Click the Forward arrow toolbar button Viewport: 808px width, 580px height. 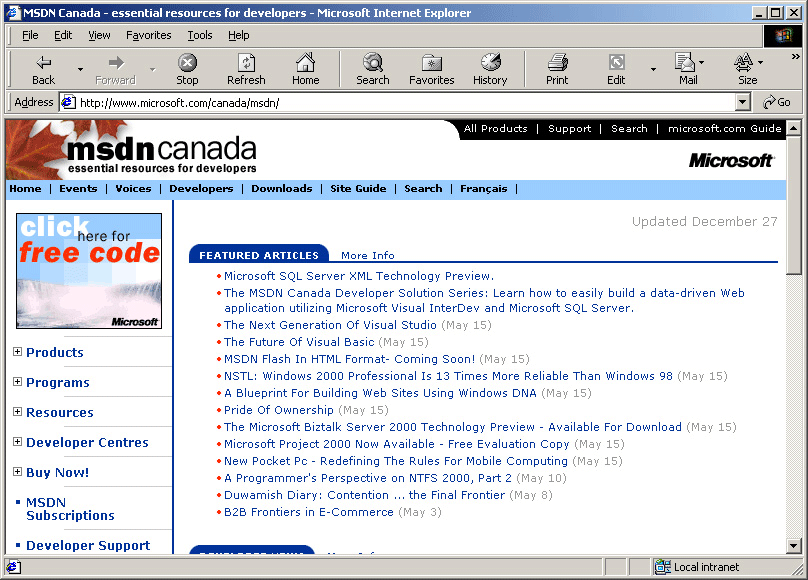115,70
